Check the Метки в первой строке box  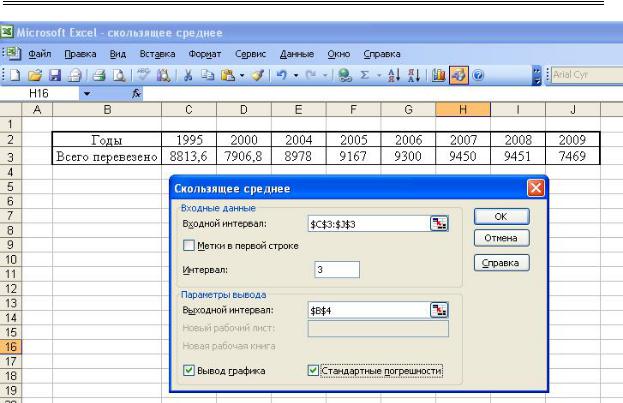click(189, 245)
